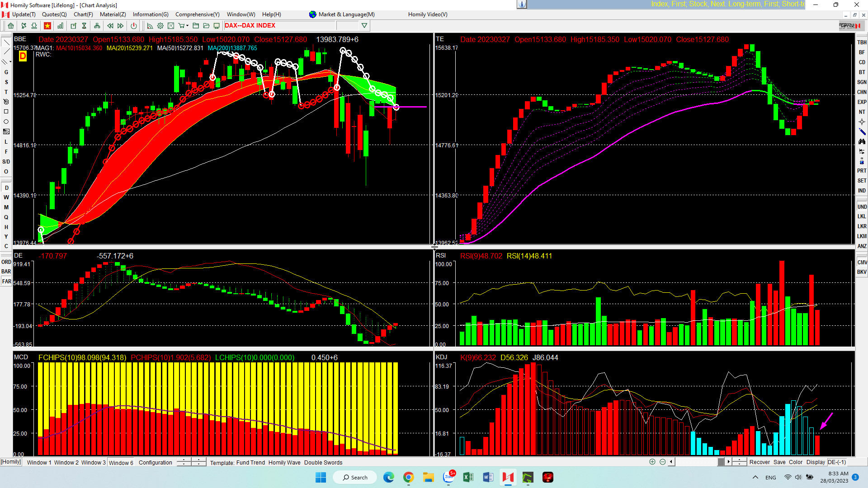Switch to W weekly period
Viewport: 868px width, 488px height.
tap(6, 197)
